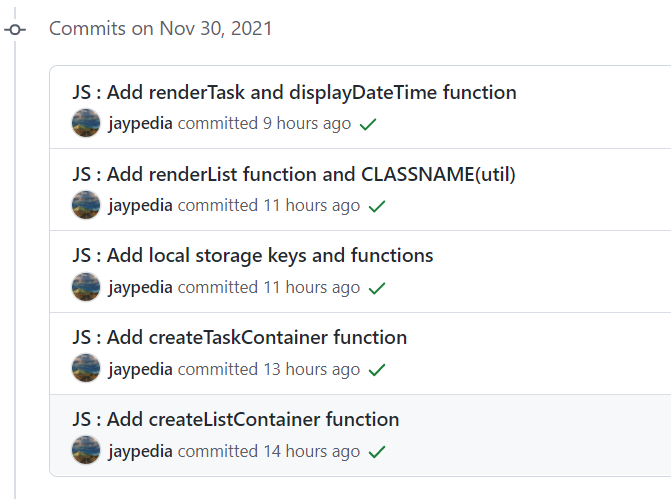Show the check status on the local storage commit

click(x=377, y=288)
